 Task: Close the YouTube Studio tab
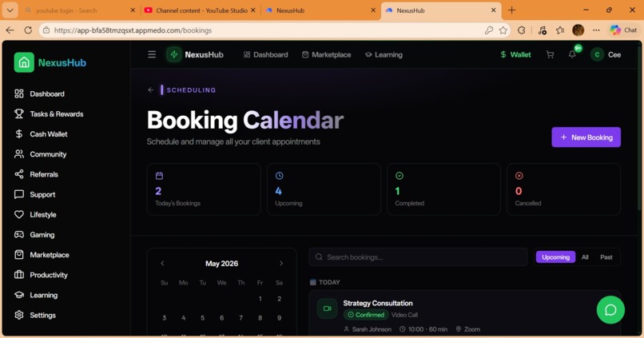253,10
